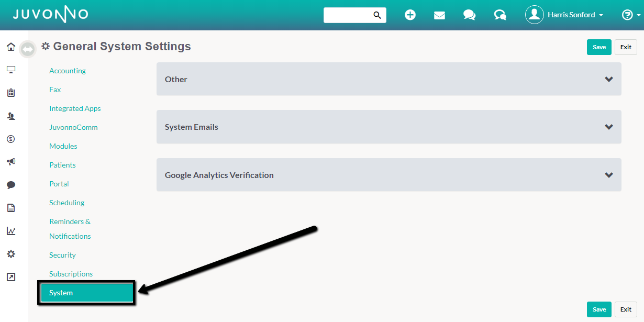Viewport: 644px width, 322px height.
Task: Open the help question mark icon
Action: click(x=627, y=15)
